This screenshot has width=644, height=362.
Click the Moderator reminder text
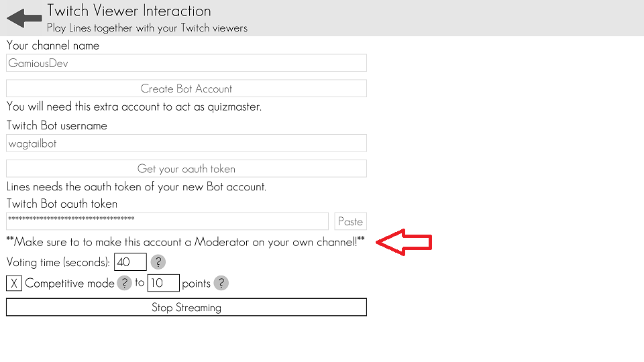point(185,242)
